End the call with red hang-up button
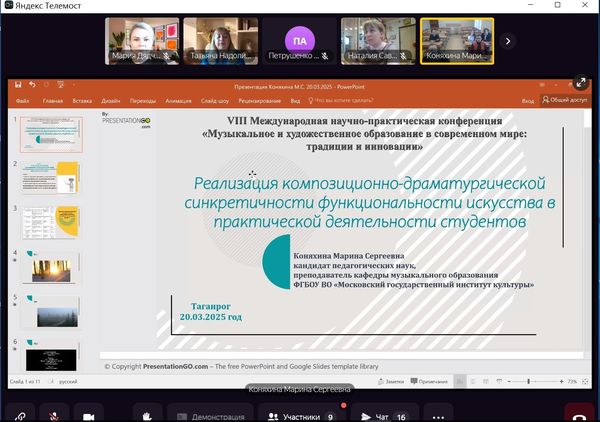The image size is (600, 422). click(578, 414)
